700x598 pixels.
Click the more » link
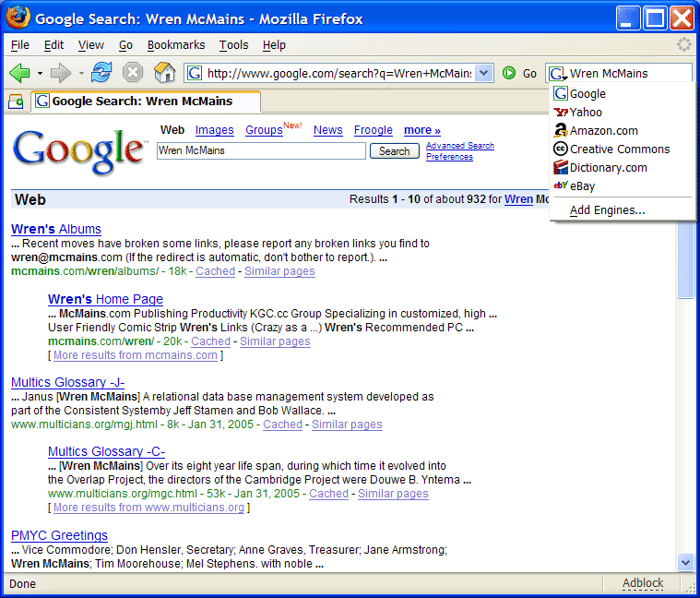tap(421, 130)
